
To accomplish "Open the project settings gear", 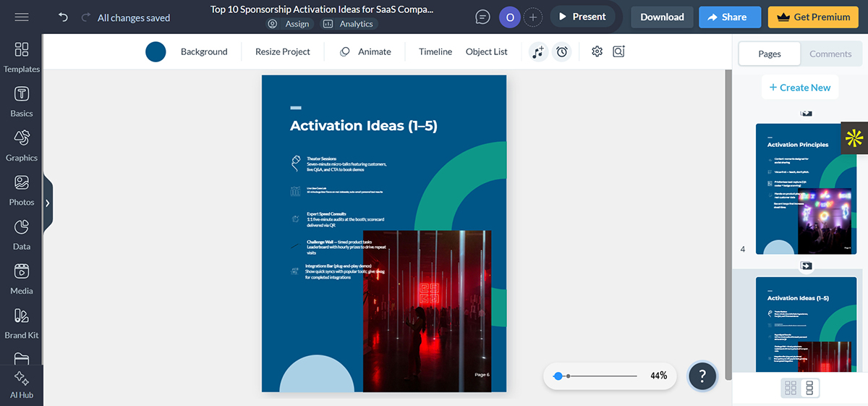I will (x=597, y=51).
